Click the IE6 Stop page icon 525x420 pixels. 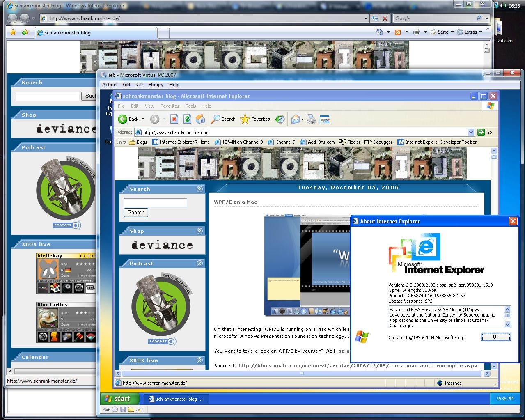tap(174, 119)
